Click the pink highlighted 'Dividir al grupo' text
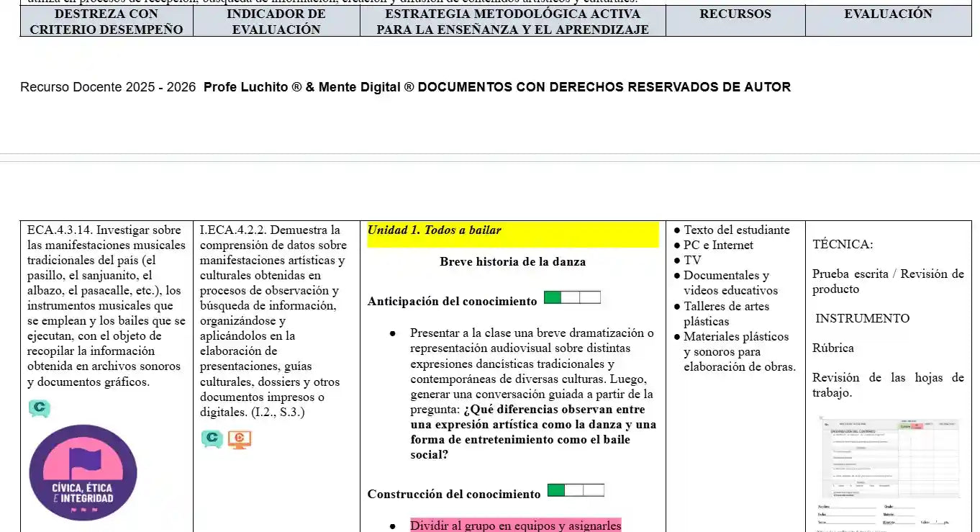The height and width of the screenshot is (532, 980). pos(515,526)
